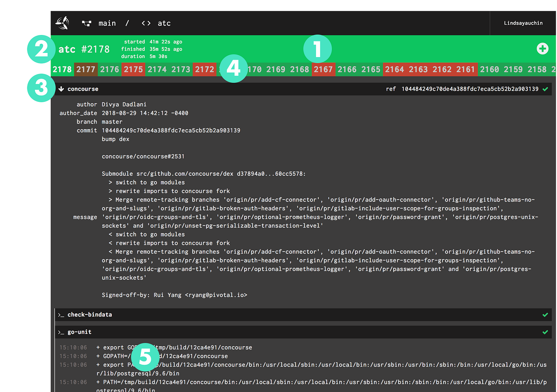Expand the check-bindata task step
This screenshot has width=557, height=392.
90,315
